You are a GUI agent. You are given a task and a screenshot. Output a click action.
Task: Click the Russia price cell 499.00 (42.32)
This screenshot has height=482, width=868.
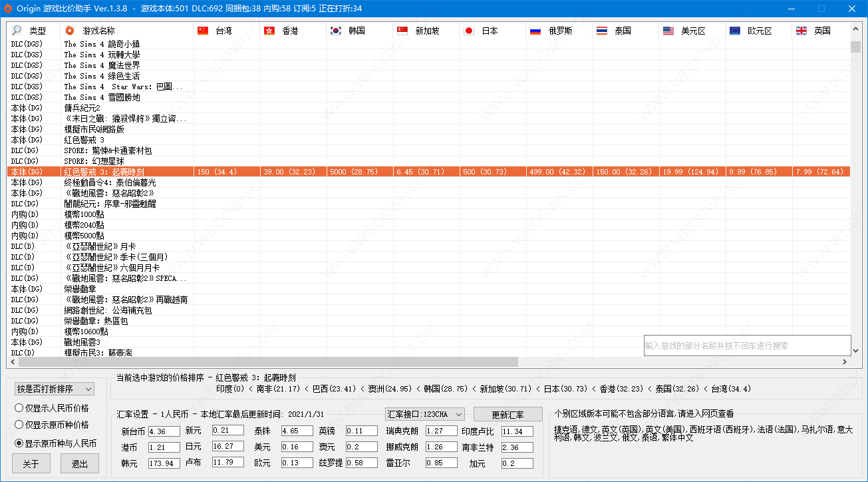pos(559,172)
